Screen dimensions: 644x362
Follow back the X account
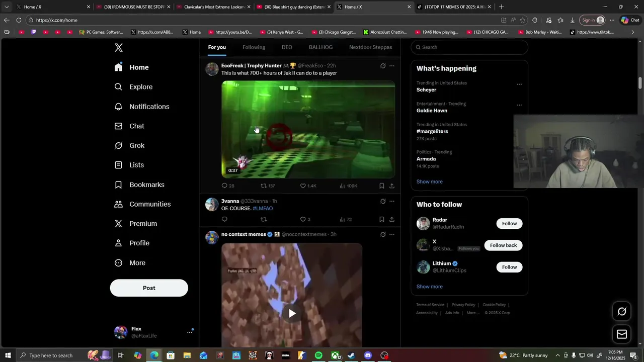pos(503,245)
